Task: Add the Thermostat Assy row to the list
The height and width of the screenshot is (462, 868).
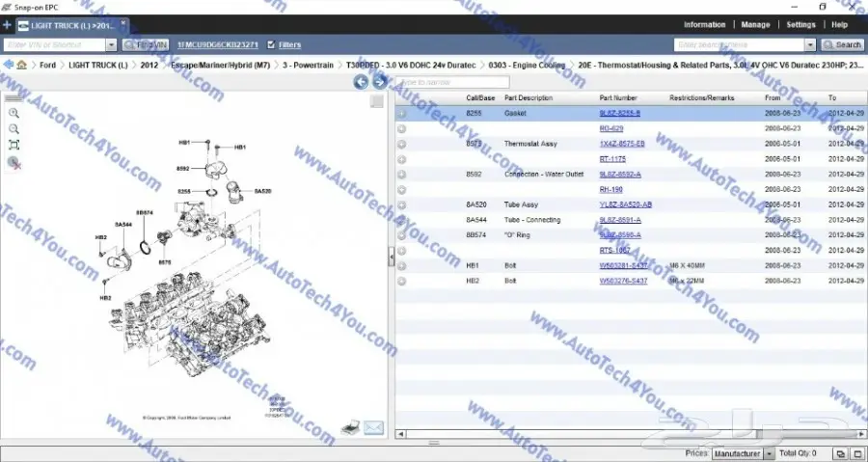Action: click(402, 144)
